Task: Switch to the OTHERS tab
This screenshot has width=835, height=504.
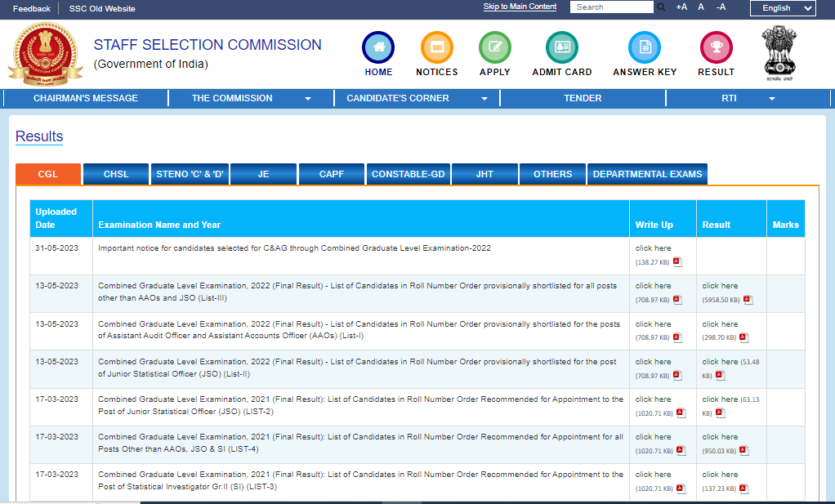Action: point(553,174)
